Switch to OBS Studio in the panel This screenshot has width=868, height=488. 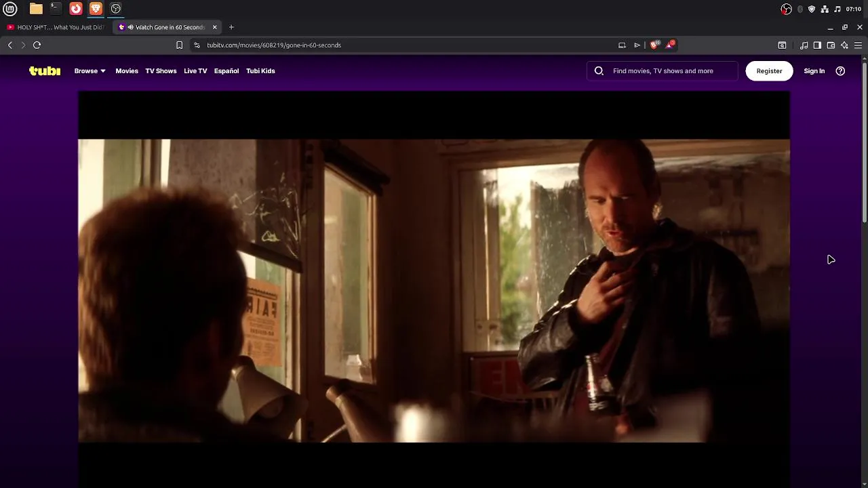tap(116, 9)
